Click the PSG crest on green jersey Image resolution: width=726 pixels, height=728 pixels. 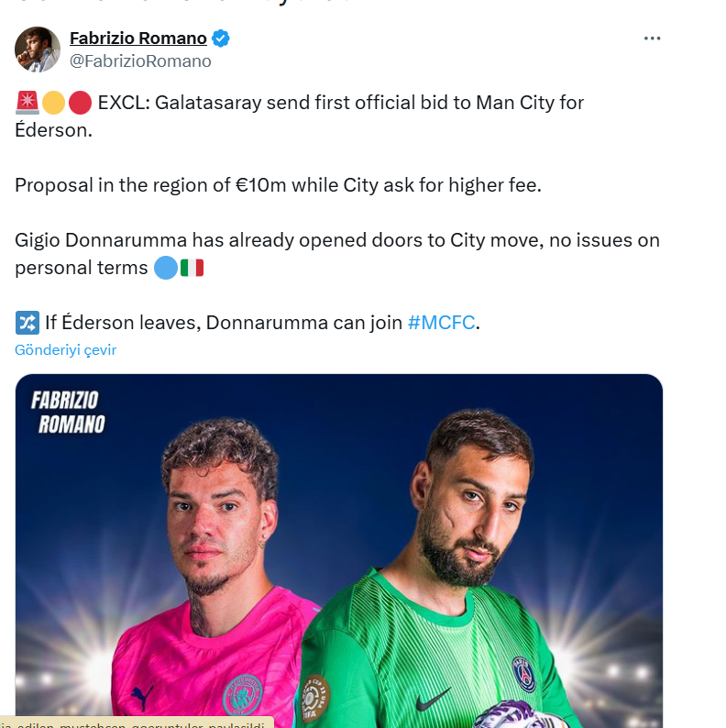point(523,673)
